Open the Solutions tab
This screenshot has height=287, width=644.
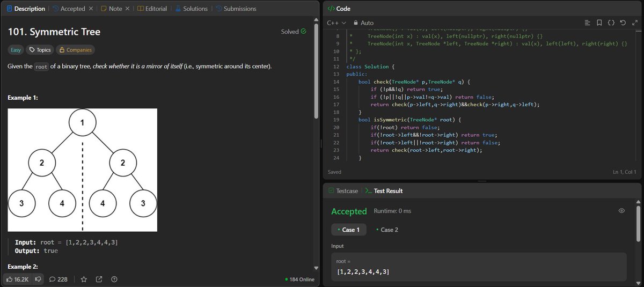click(191, 9)
